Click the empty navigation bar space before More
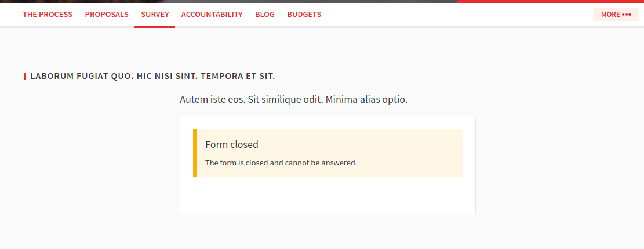The width and height of the screenshot is (644, 249). tap(458, 15)
